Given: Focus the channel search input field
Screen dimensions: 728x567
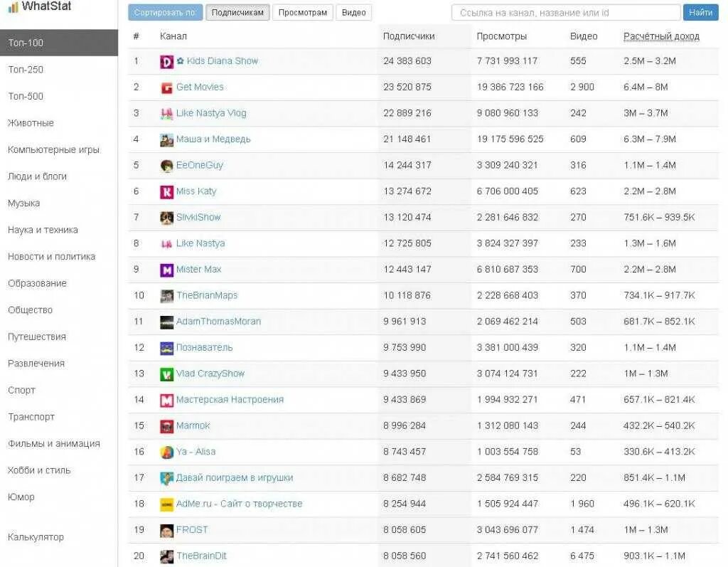Looking at the screenshot, I should point(566,13).
